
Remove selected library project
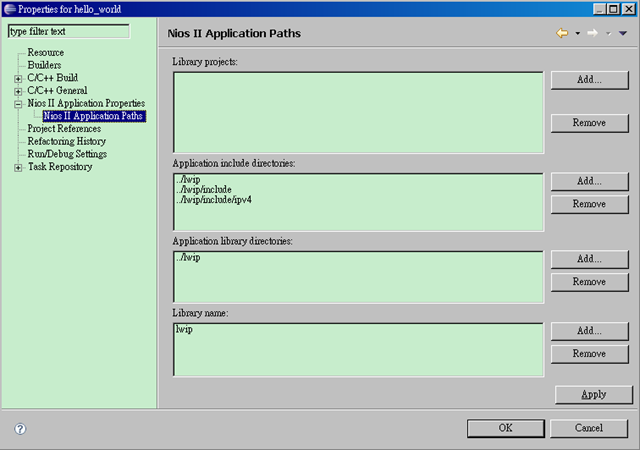tap(589, 123)
